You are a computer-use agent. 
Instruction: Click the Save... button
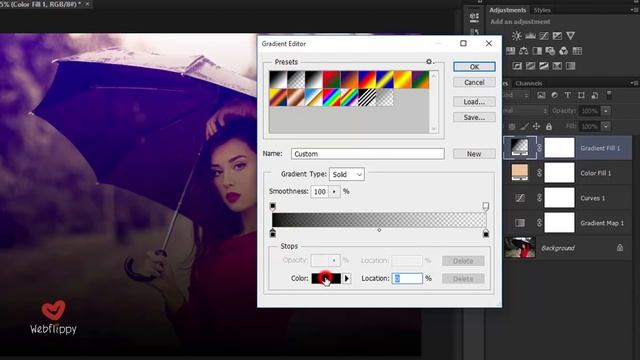[x=474, y=118]
